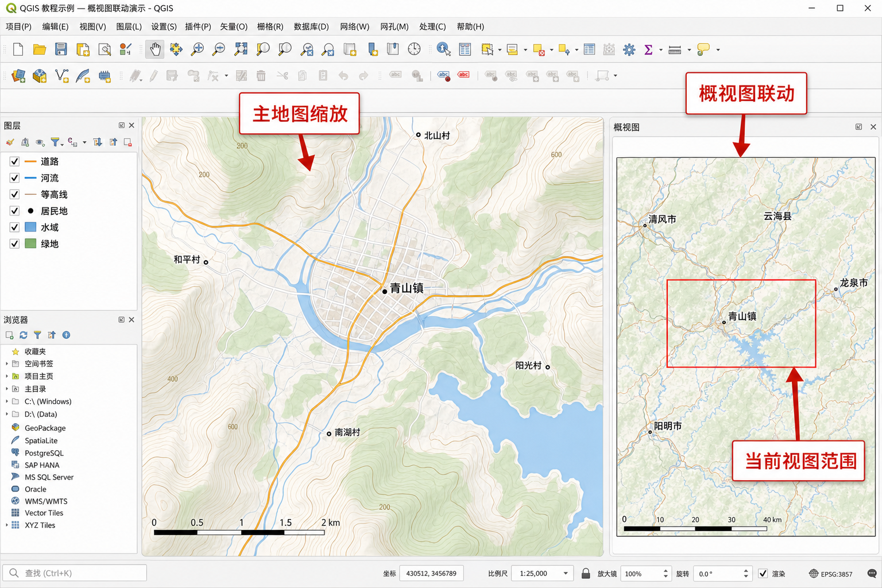Save the project with the floppy disk icon
Viewport: 882px width, 588px height.
coord(61,49)
